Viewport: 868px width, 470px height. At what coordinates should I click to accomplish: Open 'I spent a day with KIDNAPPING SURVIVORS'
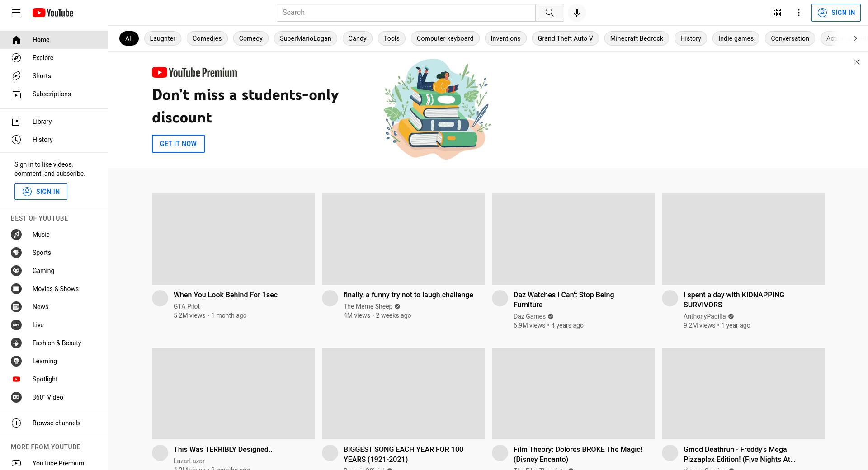(734, 300)
